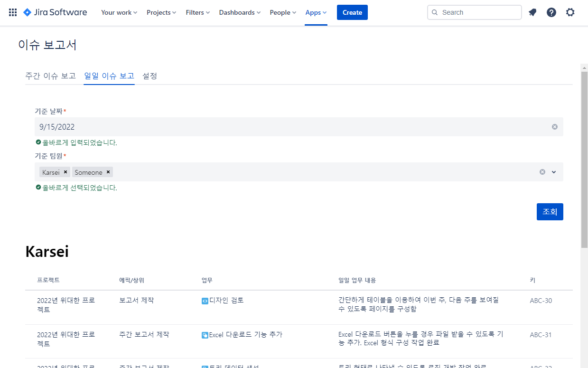Click the 보고서 제작 epic cell
This screenshot has width=588, height=368.
[x=137, y=301]
